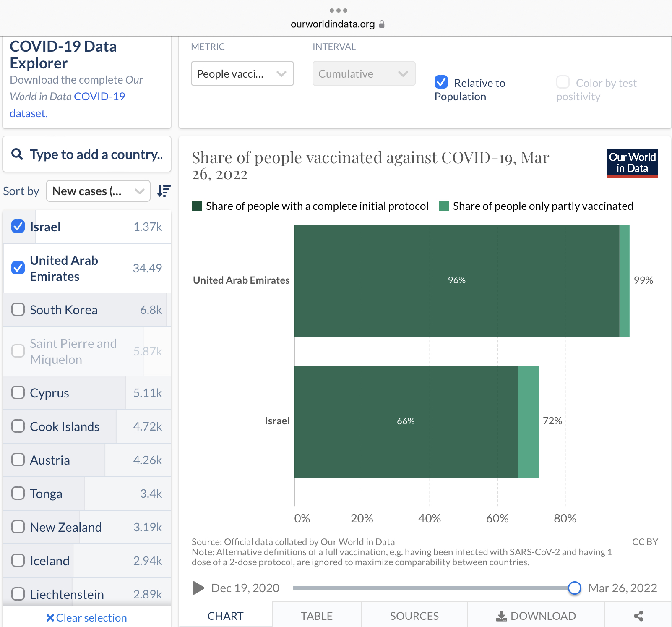Image resolution: width=672 pixels, height=627 pixels.
Task: Tick the South Korea checkbox
Action: pyautogui.click(x=18, y=310)
